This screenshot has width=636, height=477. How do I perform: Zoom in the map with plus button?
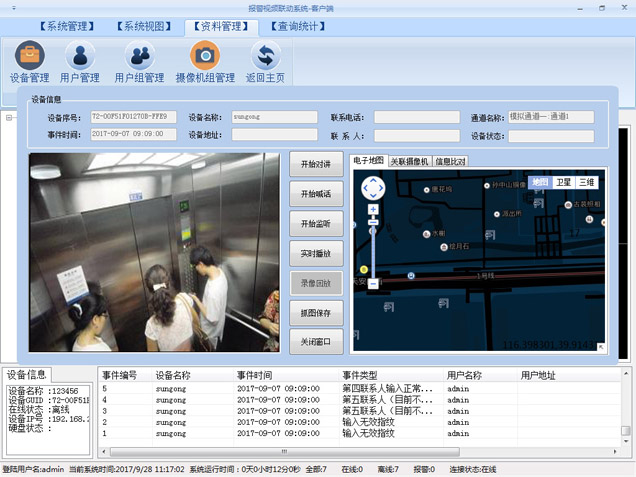tap(373, 210)
